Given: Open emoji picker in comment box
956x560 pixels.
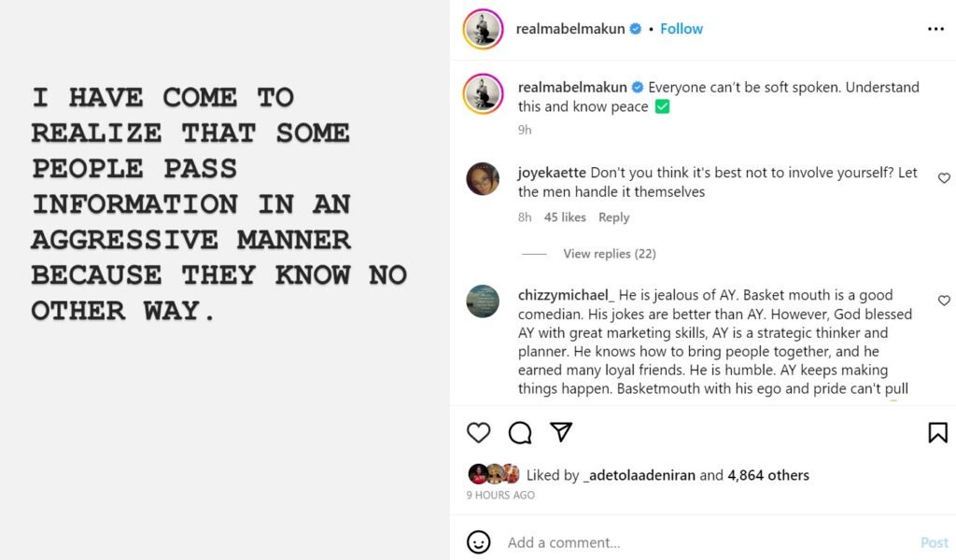Looking at the screenshot, I should [x=478, y=542].
